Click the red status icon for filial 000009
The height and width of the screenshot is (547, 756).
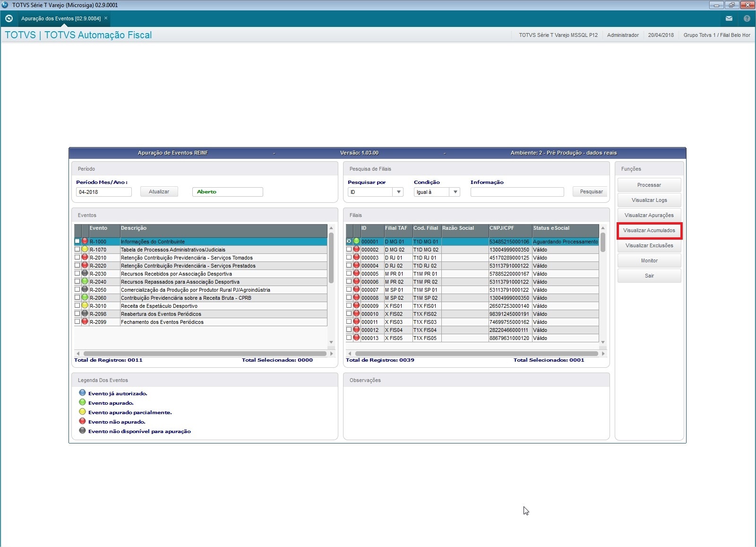[357, 305]
